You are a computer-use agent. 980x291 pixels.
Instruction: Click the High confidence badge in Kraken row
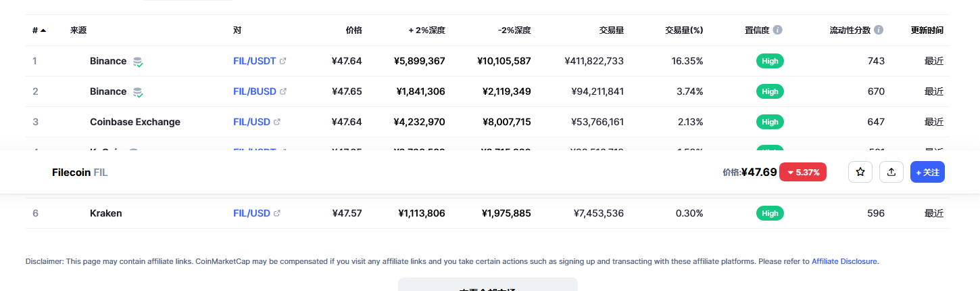(x=769, y=213)
